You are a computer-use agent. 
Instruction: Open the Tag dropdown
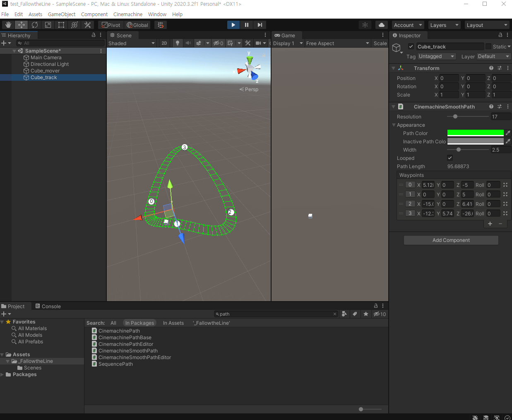pos(436,56)
